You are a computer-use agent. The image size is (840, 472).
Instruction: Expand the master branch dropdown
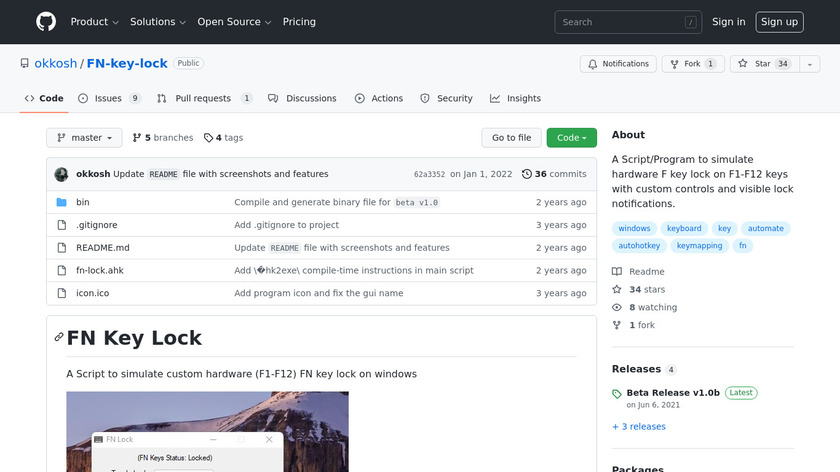coord(84,138)
